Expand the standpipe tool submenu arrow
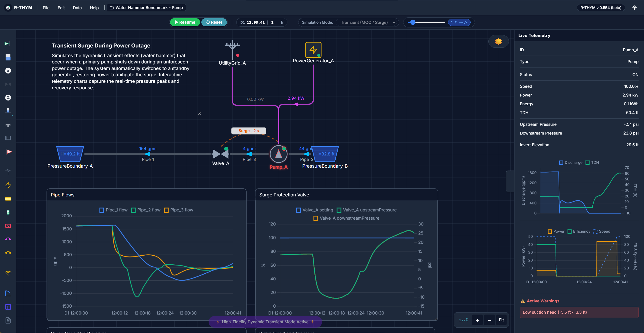Viewport: 644px width, 333px height. [12, 116]
